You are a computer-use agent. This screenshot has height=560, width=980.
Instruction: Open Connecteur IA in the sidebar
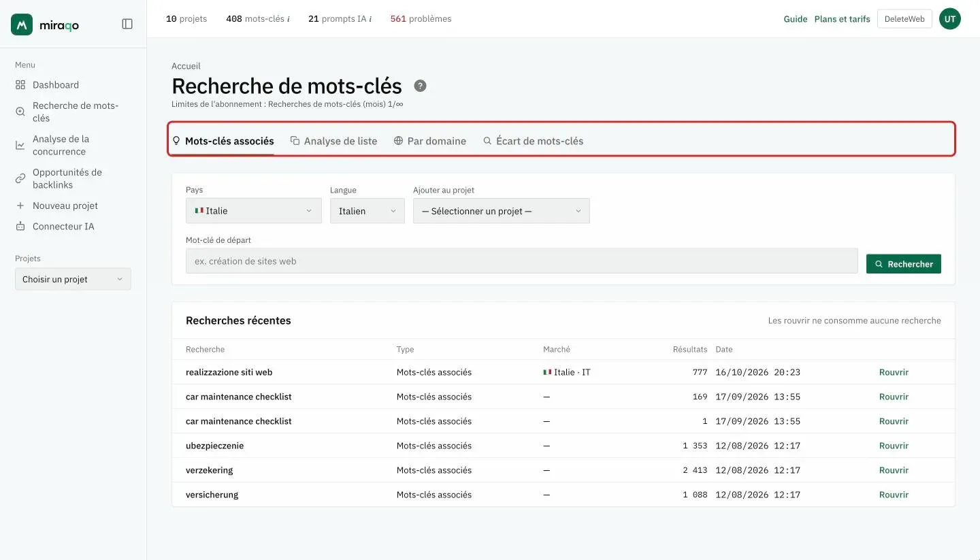tap(63, 226)
